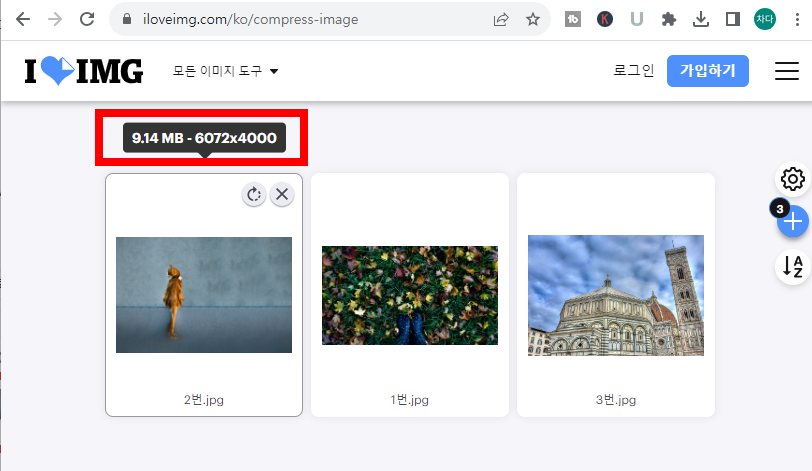The width and height of the screenshot is (812, 471).
Task: Go back to the previous page
Action: tap(23, 20)
